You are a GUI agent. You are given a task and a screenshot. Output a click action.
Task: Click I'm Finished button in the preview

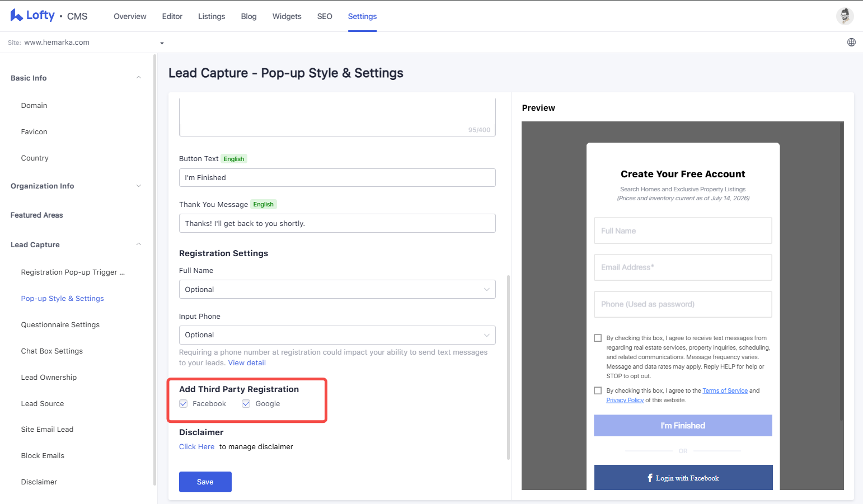(683, 426)
